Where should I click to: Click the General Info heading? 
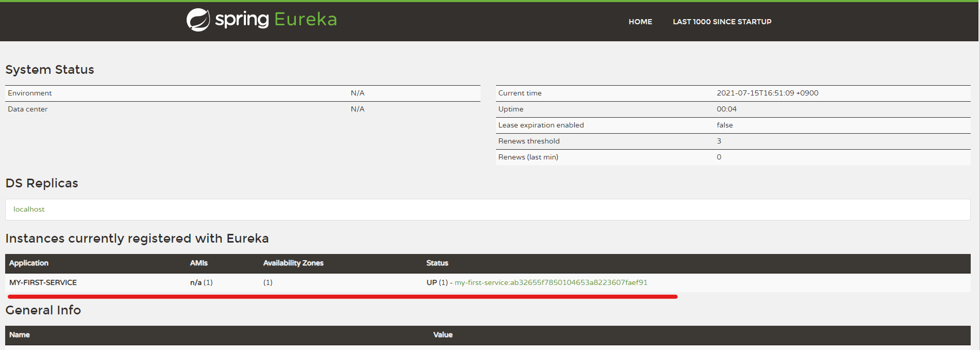point(43,310)
